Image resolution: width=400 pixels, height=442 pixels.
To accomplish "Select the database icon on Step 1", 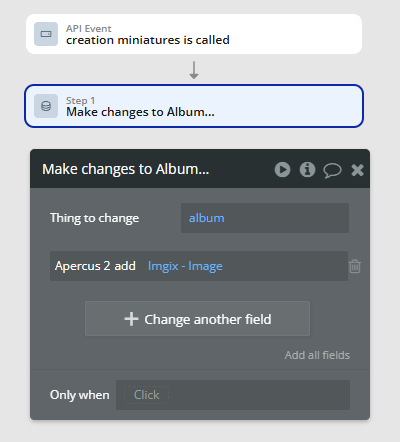I will click(x=46, y=106).
